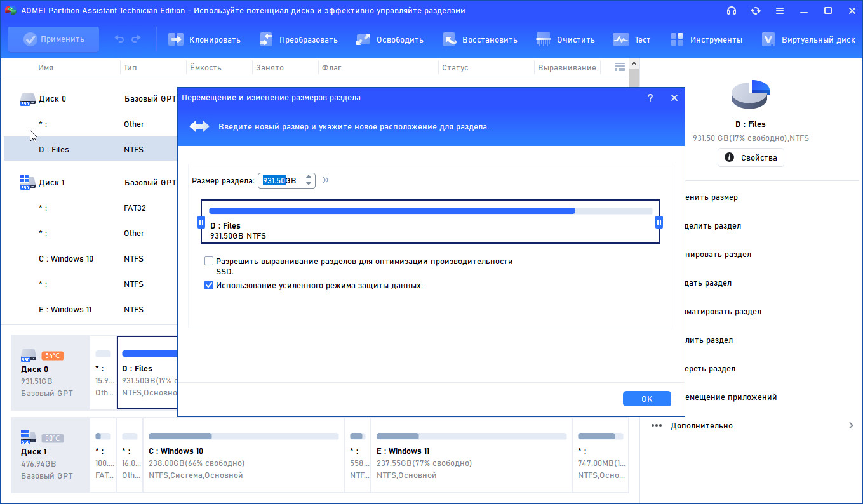This screenshot has width=863, height=504.
Task: Click the right resize handle of partition bar
Action: pyautogui.click(x=659, y=222)
